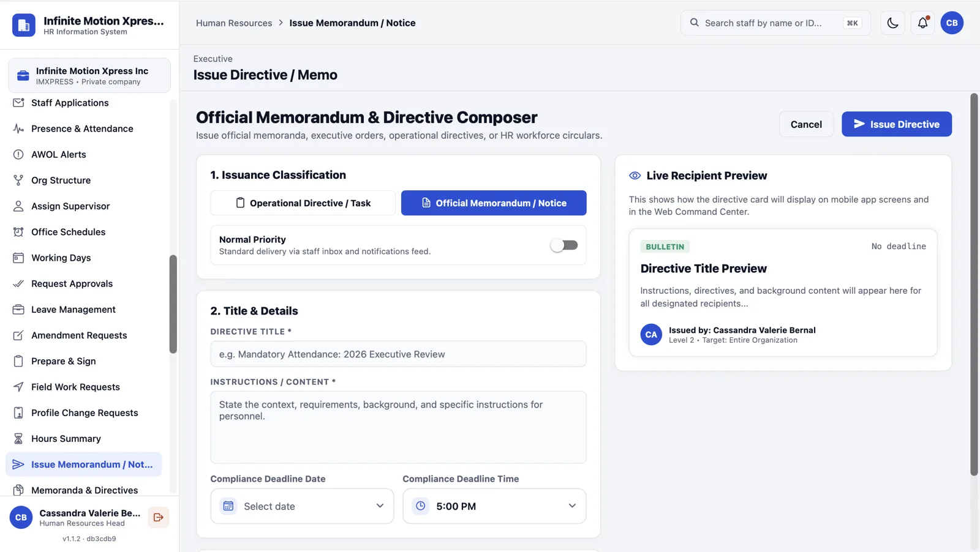Open Compliance Deadline Time dropdown chevron

tap(572, 506)
